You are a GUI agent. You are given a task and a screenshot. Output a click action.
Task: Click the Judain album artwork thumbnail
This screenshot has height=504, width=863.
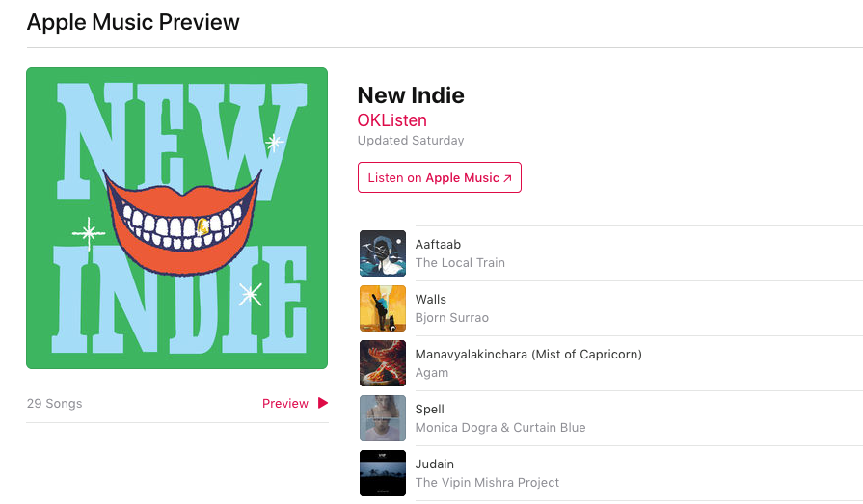pyautogui.click(x=383, y=473)
